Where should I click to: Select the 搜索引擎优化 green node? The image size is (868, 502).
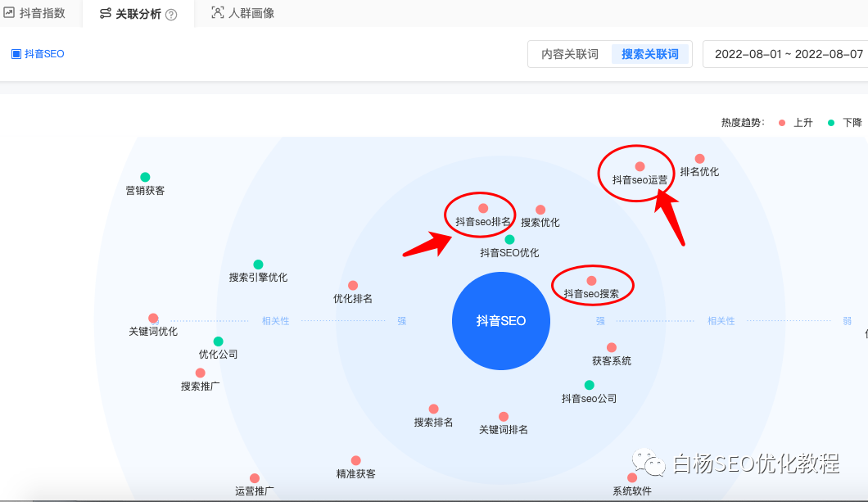(258, 265)
